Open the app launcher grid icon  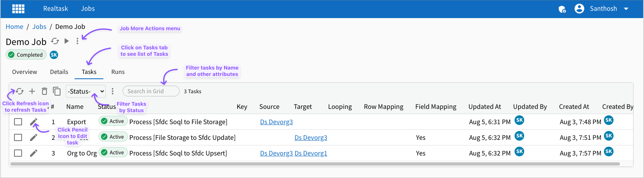[x=18, y=9]
